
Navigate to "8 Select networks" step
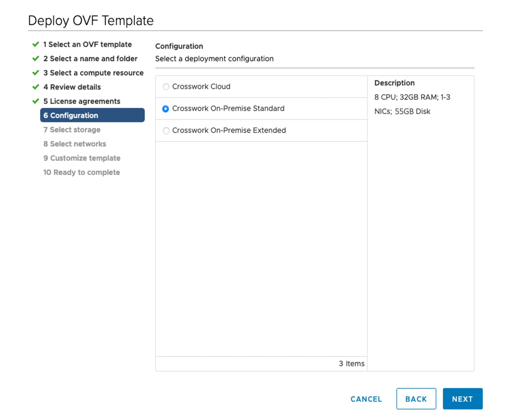[75, 144]
